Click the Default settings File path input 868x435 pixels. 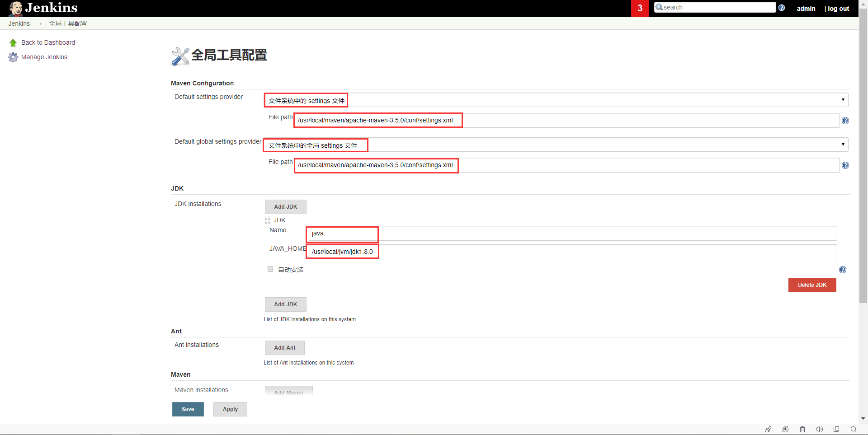point(567,120)
